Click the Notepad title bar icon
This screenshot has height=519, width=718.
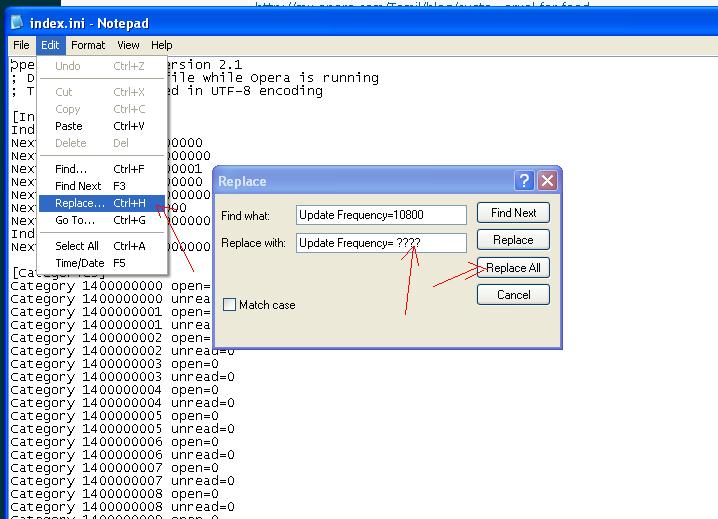(x=17, y=22)
